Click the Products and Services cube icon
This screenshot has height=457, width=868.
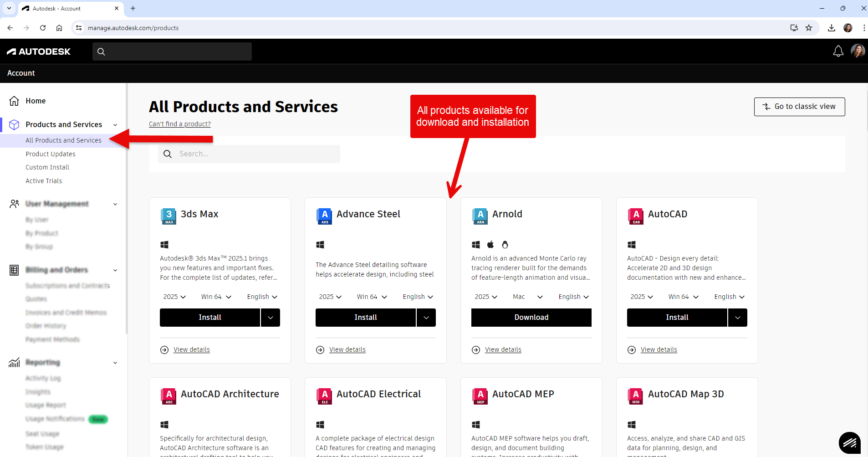pyautogui.click(x=14, y=124)
